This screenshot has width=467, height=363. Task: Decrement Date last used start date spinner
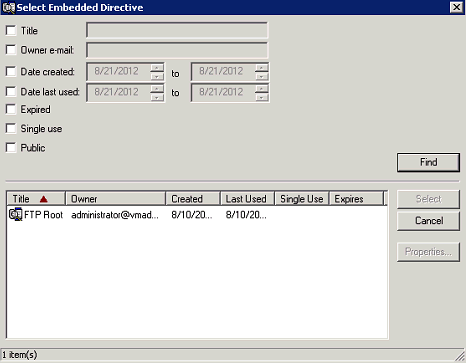[x=157, y=97]
